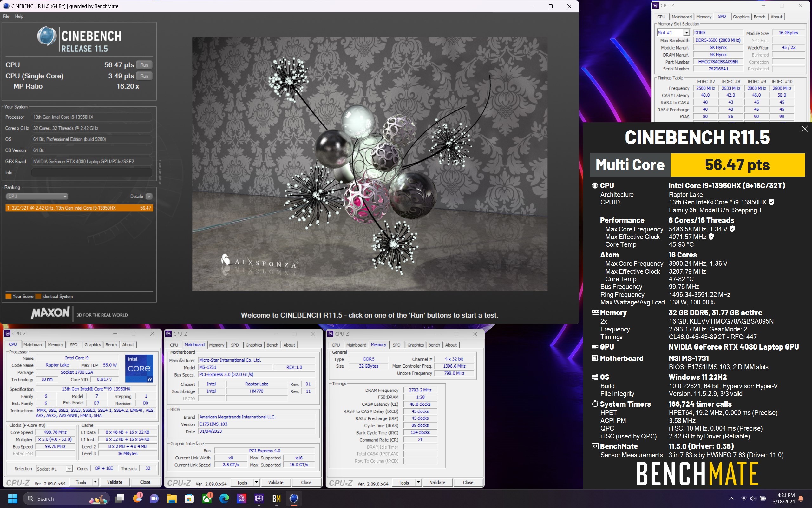This screenshot has width=812, height=508.
Task: Click Ranking Details arrow icon in Cinebench
Action: click(149, 197)
